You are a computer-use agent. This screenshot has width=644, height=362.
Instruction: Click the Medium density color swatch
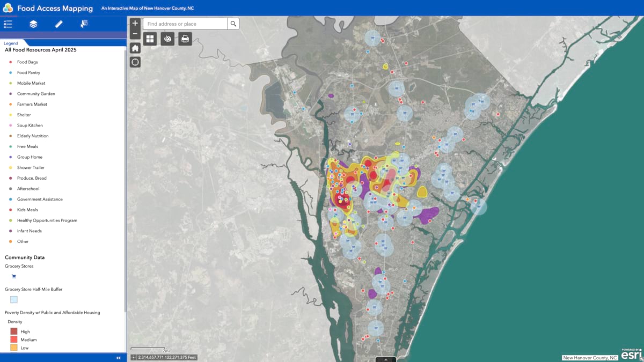[x=14, y=339]
